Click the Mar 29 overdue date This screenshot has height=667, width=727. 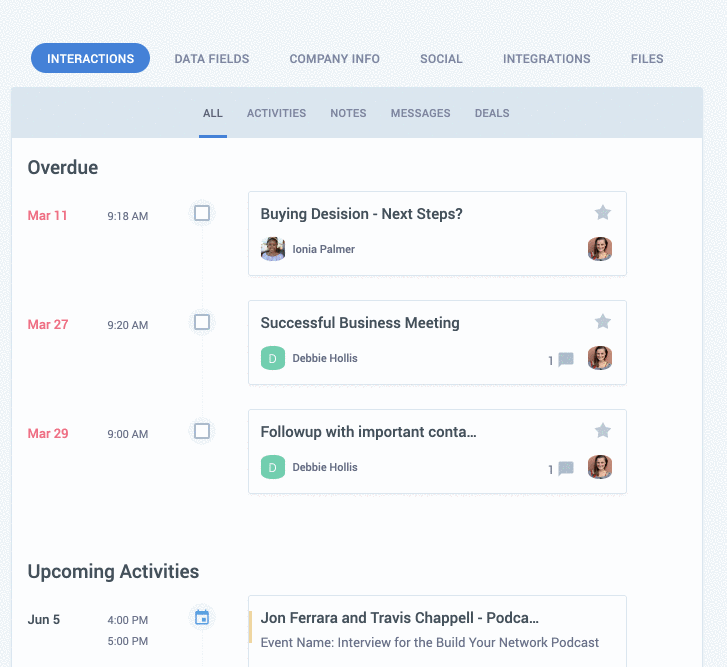coord(48,433)
